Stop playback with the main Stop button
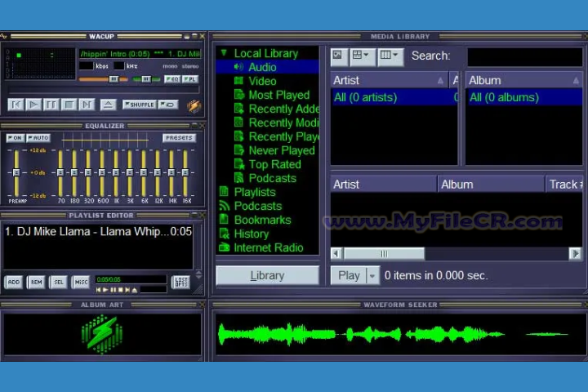 coord(69,105)
